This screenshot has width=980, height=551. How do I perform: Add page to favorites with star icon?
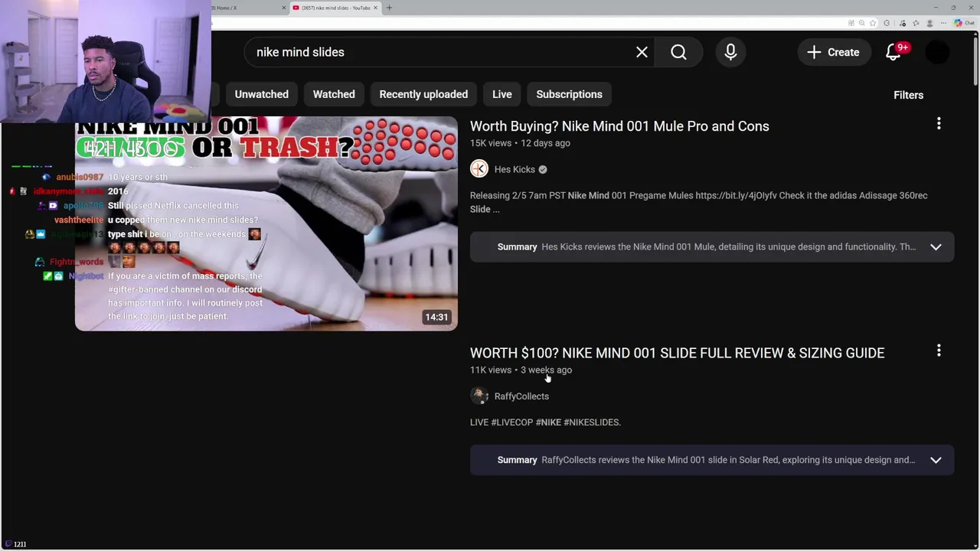pyautogui.click(x=873, y=23)
